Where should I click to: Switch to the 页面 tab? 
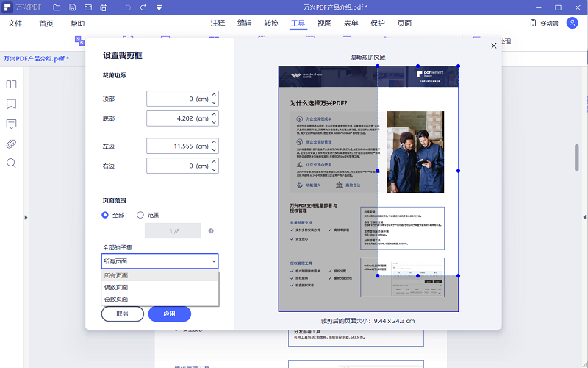(404, 24)
